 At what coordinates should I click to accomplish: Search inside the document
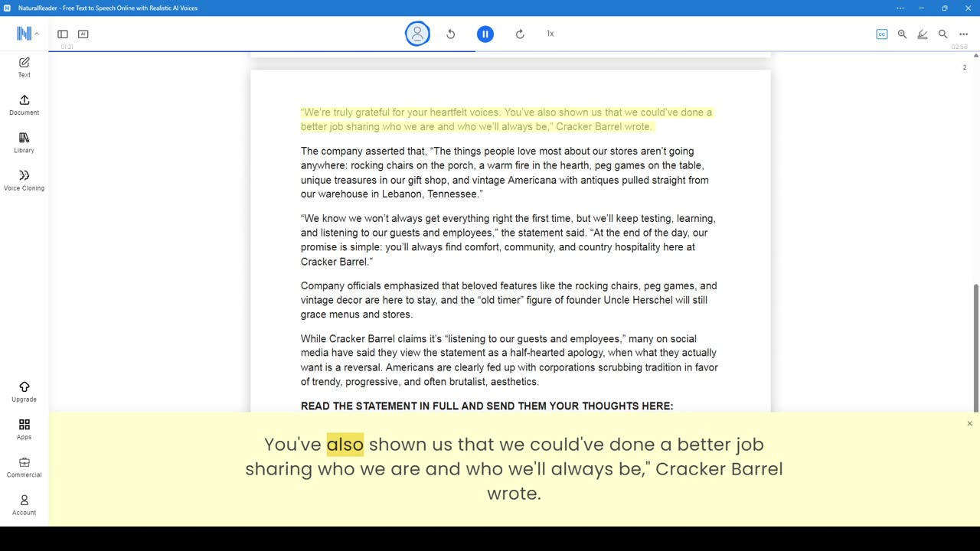(x=943, y=34)
